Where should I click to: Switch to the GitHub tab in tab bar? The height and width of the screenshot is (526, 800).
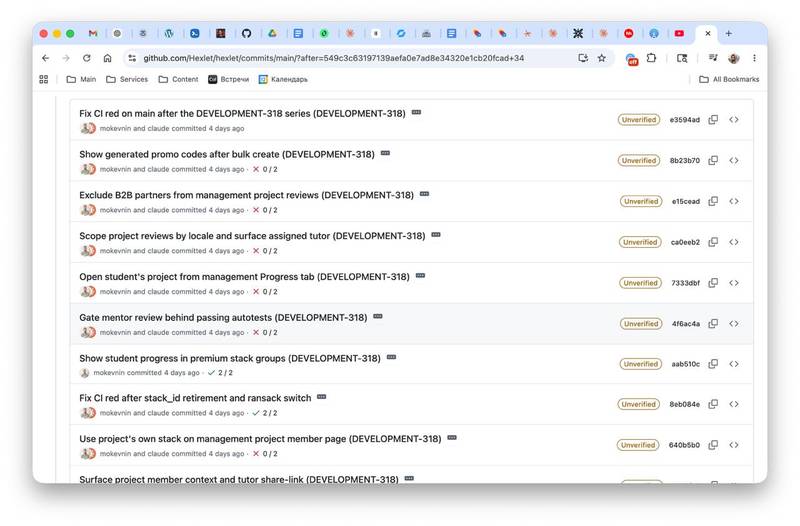tap(246, 34)
